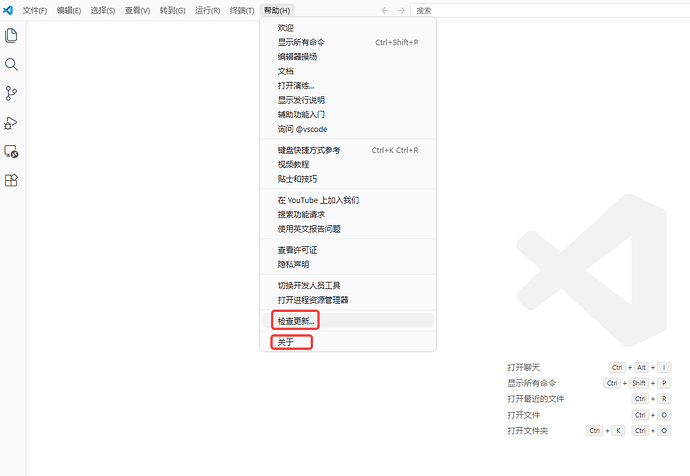This screenshot has height=476, width=690.
Task: Click the 打开文件 shortcut hint
Action: coord(524,415)
